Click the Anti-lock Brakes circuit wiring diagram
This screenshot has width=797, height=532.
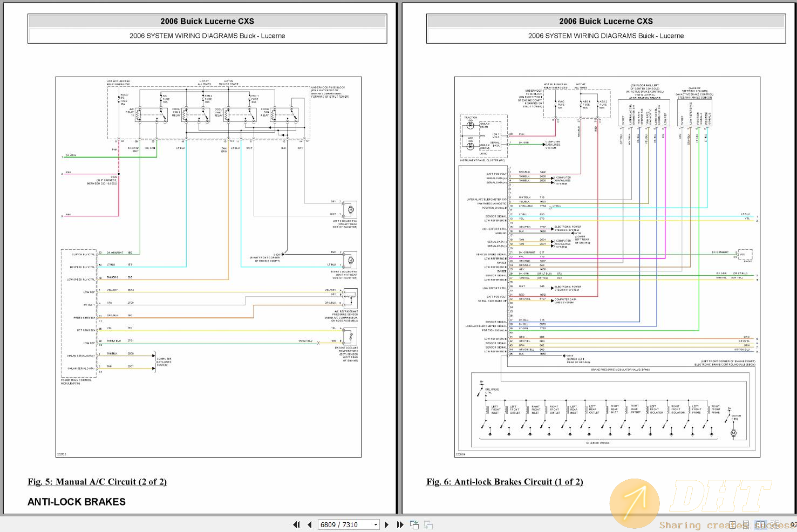(x=607, y=267)
